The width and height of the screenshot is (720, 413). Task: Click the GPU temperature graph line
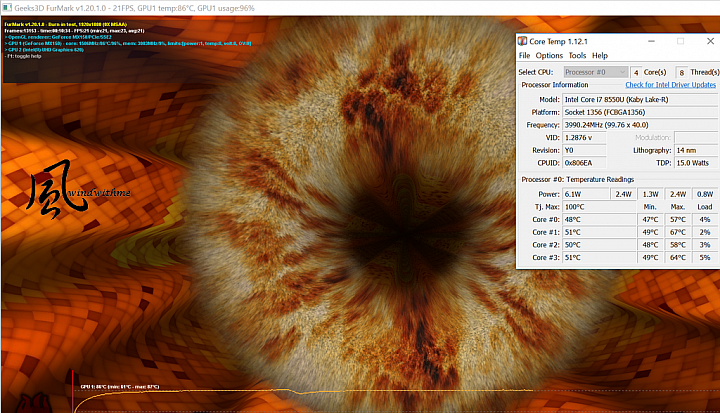coord(303,392)
